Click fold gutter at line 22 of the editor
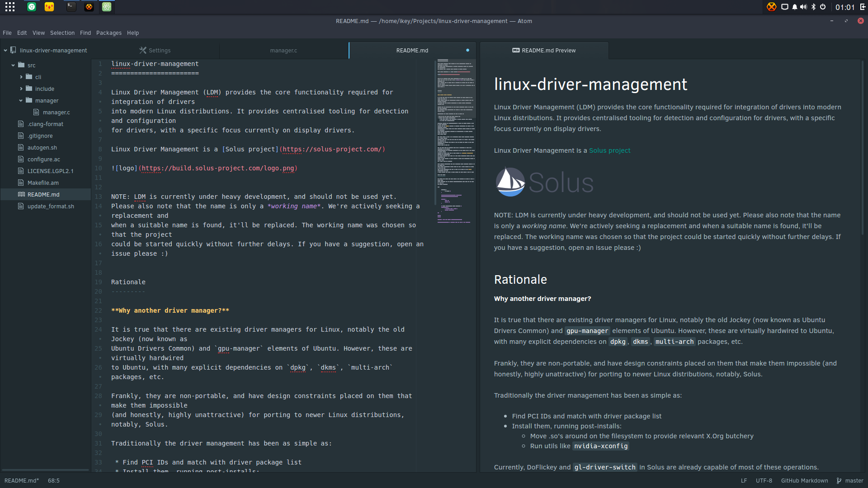Screen dimensions: 868x488 [107, 310]
